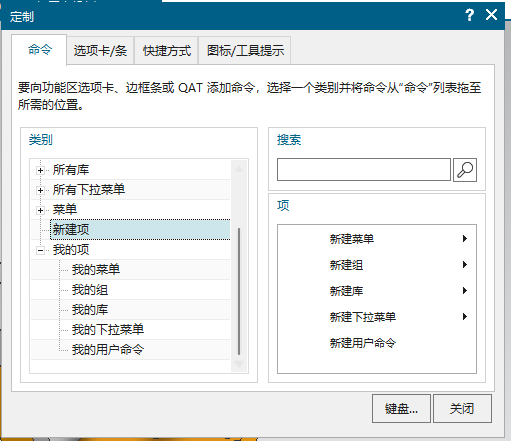Collapse the 我的项 tree node
This screenshot has height=441, width=511.
tap(40, 250)
